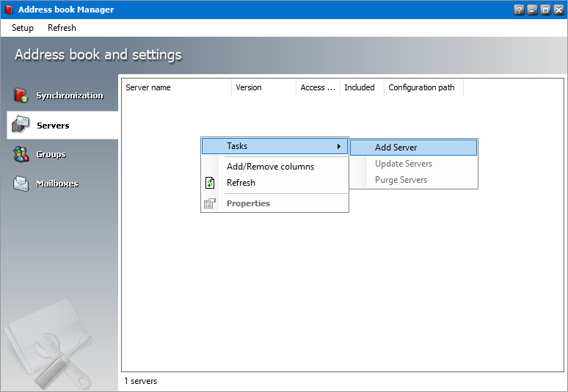Click the red Address book Manager app icon
This screenshot has width=568, height=392.
(9, 10)
